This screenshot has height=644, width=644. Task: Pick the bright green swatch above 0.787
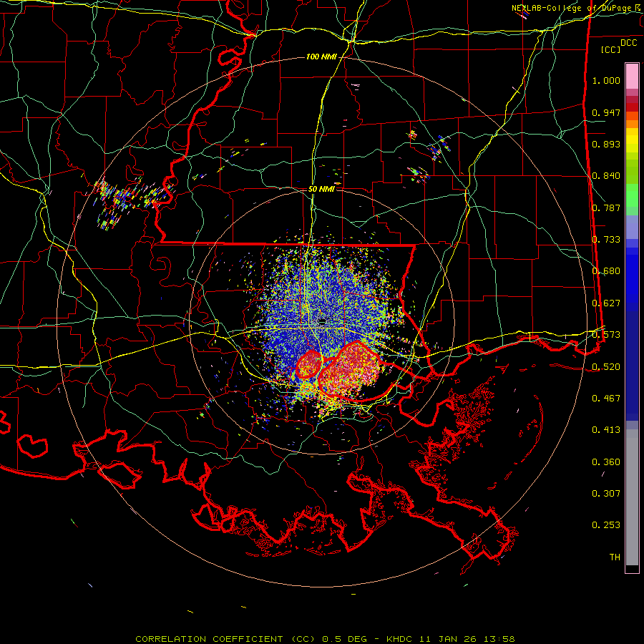click(632, 195)
